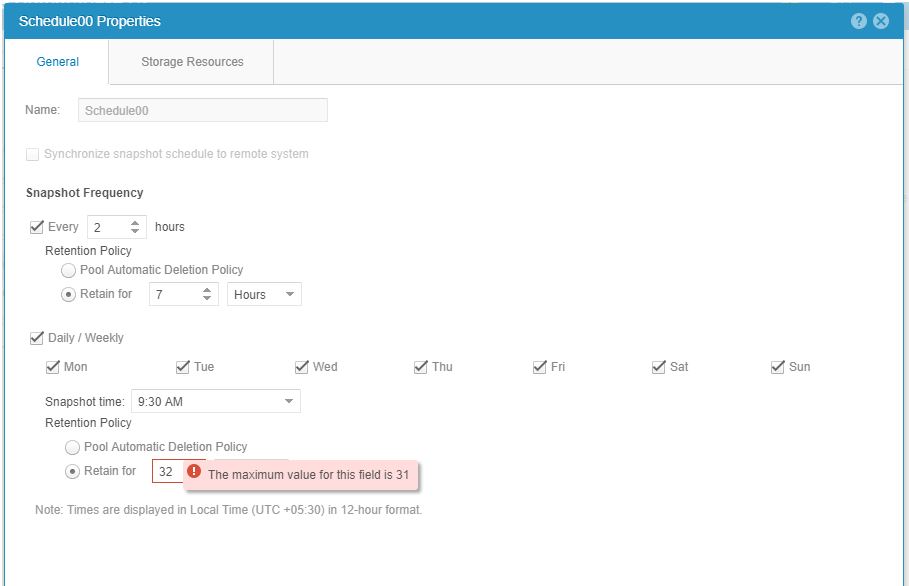Uncheck the Sat day checkbox
This screenshot has width=909, height=586.
coord(658,367)
